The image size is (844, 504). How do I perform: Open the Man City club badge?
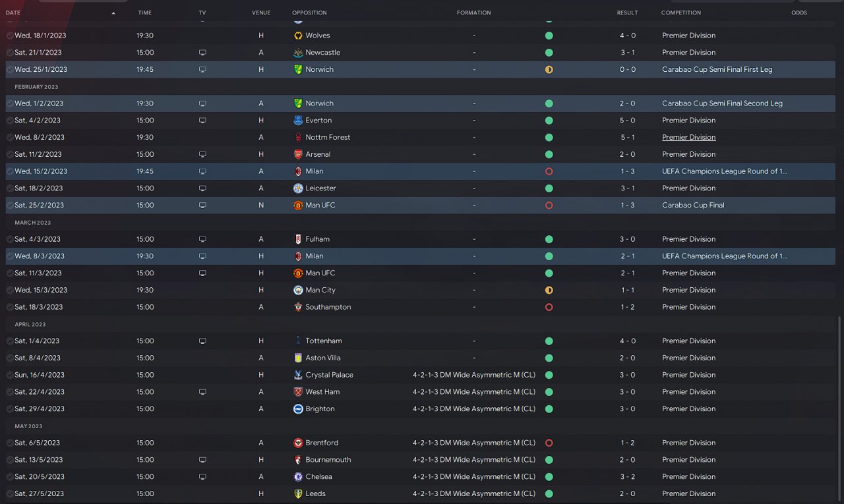pyautogui.click(x=298, y=290)
